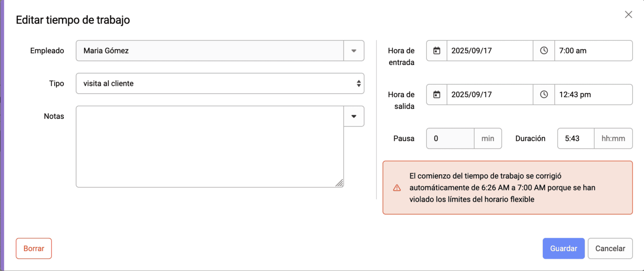644x271 pixels.
Task: Open the Empleado dropdown arrow
Action: (x=354, y=51)
